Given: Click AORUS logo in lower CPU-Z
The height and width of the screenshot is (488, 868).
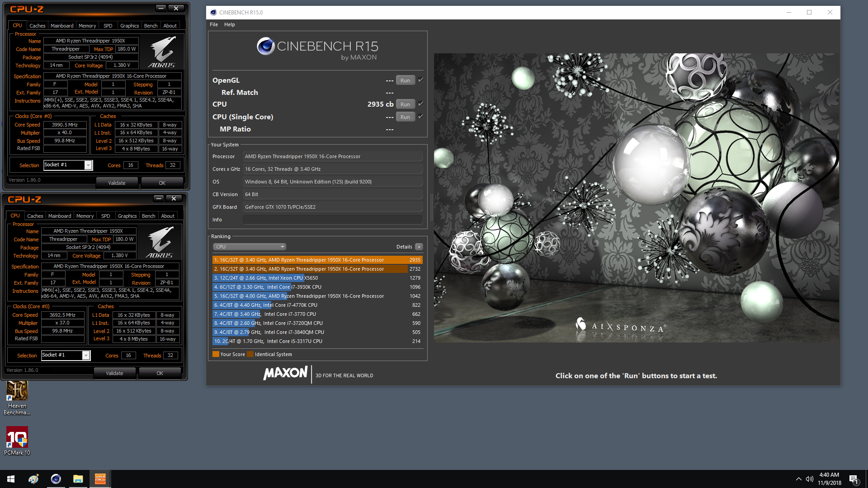Looking at the screenshot, I should tap(160, 243).
